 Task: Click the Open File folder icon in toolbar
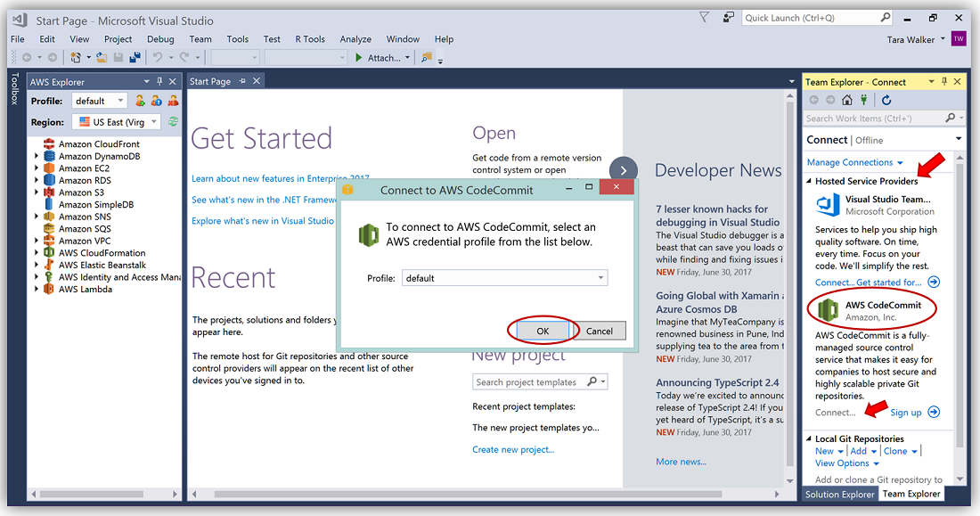(102, 58)
